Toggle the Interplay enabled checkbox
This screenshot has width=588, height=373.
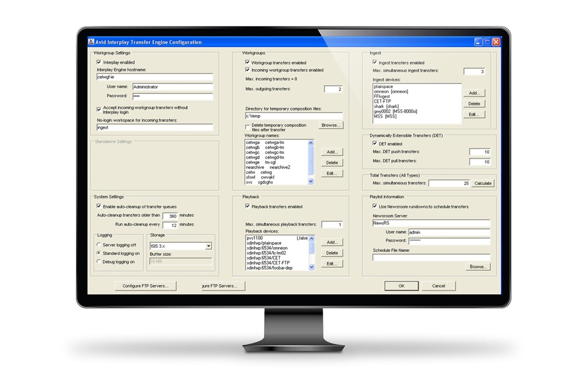tap(99, 62)
